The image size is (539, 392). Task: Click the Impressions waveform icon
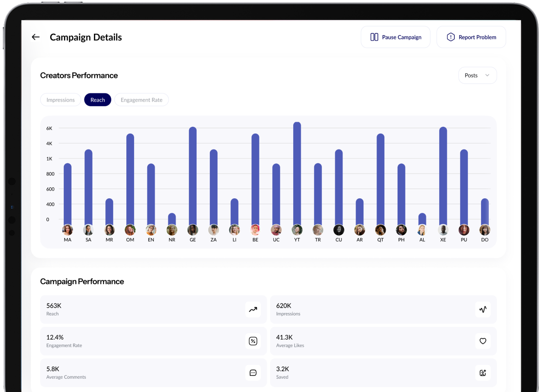pyautogui.click(x=483, y=309)
